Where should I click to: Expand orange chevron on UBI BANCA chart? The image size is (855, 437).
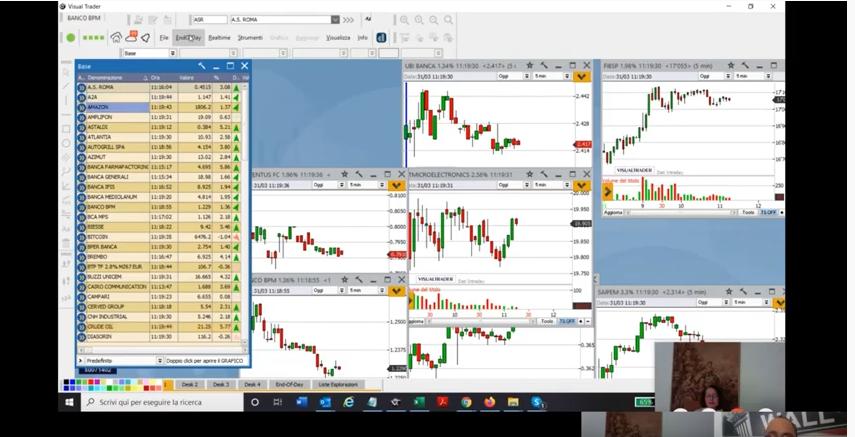click(581, 77)
